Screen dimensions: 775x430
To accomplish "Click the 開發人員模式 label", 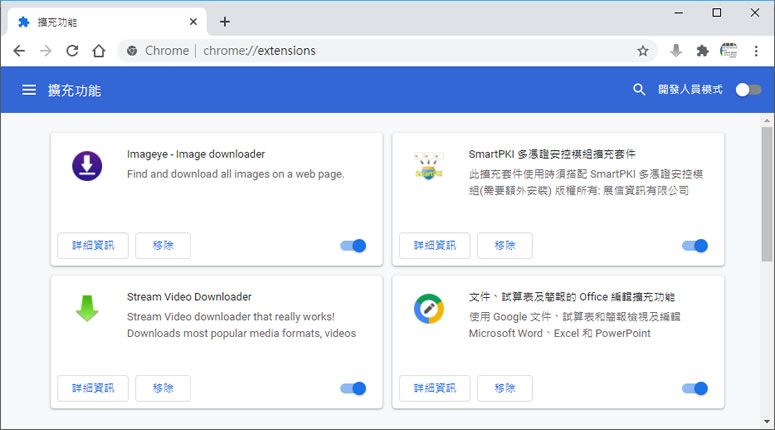I will click(690, 89).
